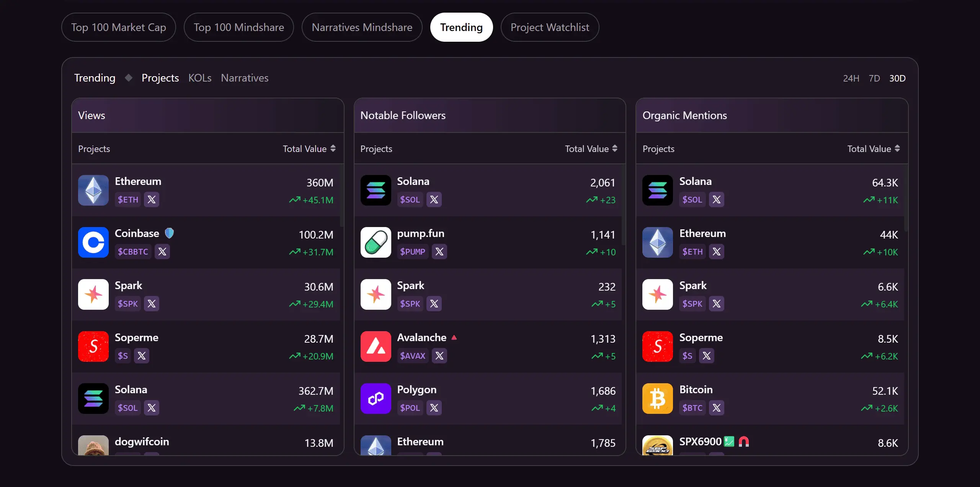980x487 pixels.
Task: Sort Notable Followers by Total Value
Action: pyautogui.click(x=614, y=149)
